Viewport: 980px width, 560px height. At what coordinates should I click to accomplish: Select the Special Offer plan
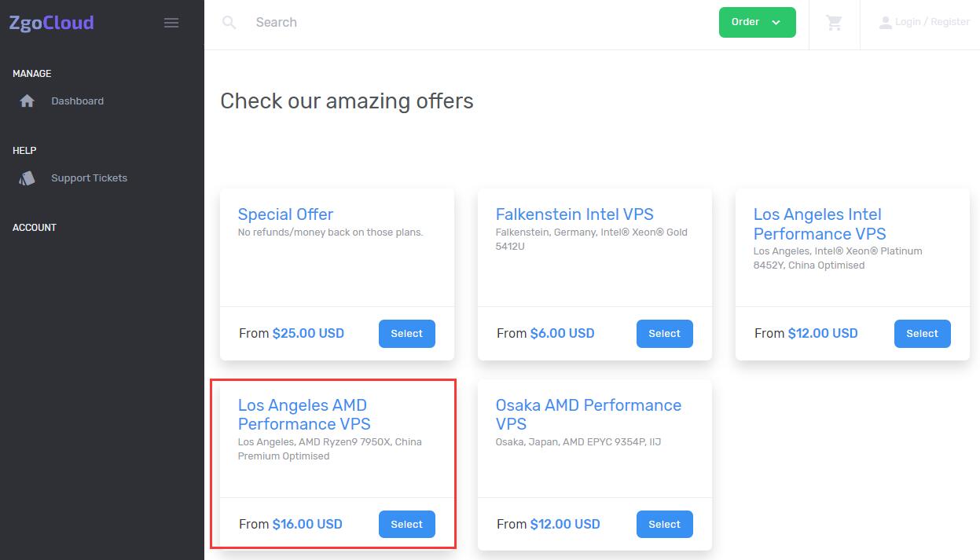coord(407,334)
